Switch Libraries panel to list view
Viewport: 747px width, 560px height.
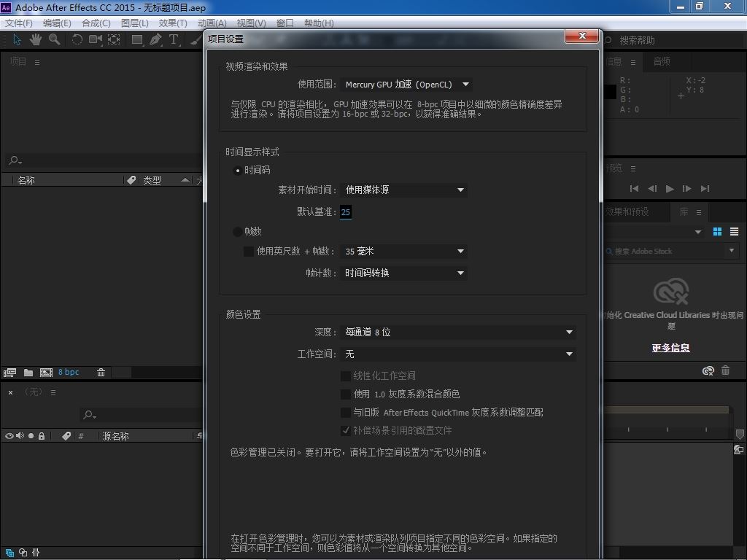[x=734, y=231]
